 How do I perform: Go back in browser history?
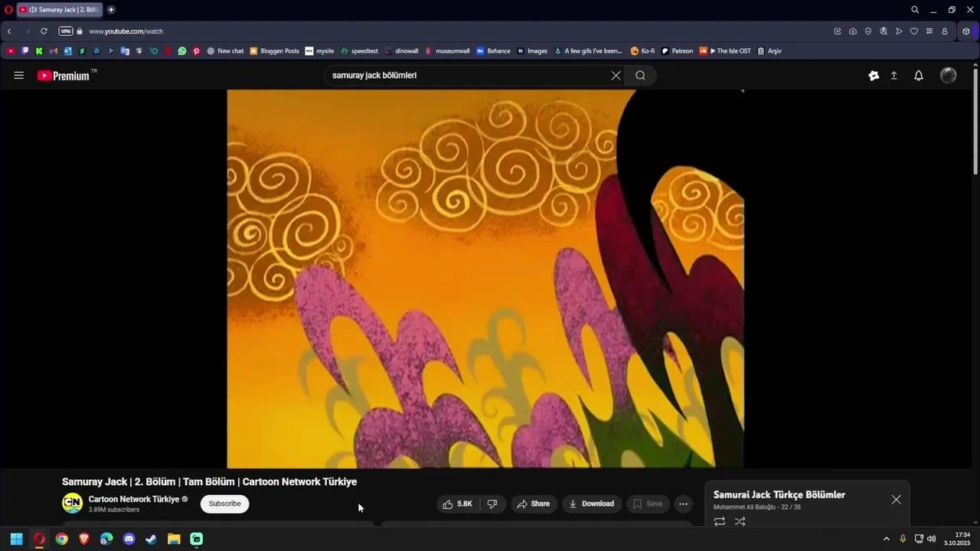point(9,31)
